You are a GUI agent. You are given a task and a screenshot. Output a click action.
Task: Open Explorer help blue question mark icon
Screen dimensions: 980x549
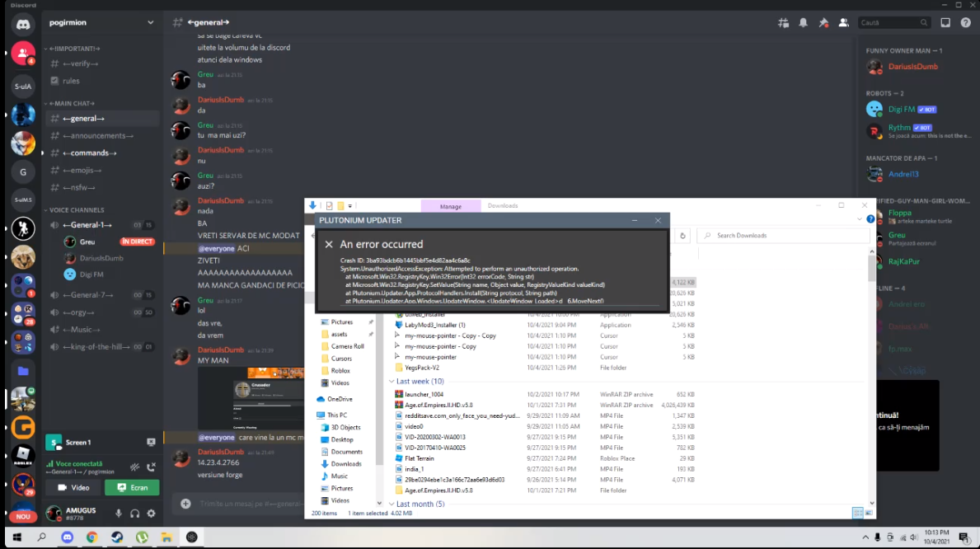pyautogui.click(x=870, y=218)
